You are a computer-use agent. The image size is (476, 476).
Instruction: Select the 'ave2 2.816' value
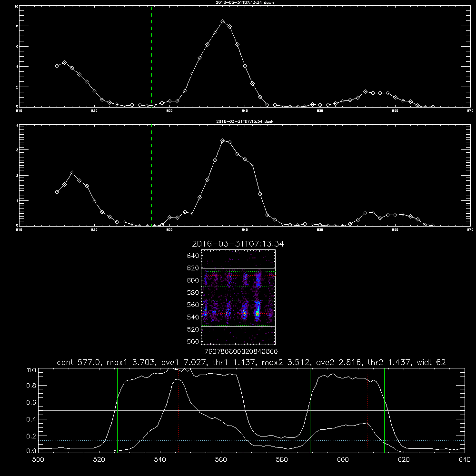click(x=339, y=362)
